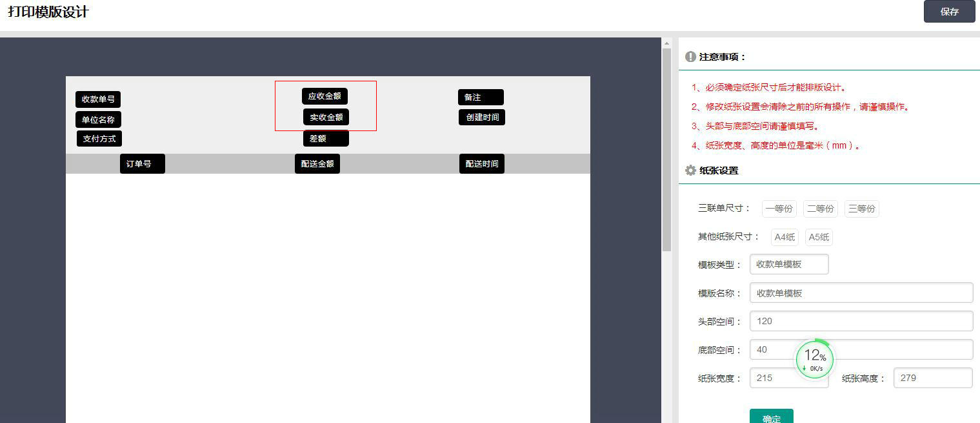Click the 模版名称 input field
Image resolution: width=980 pixels, height=423 pixels.
coord(861,293)
